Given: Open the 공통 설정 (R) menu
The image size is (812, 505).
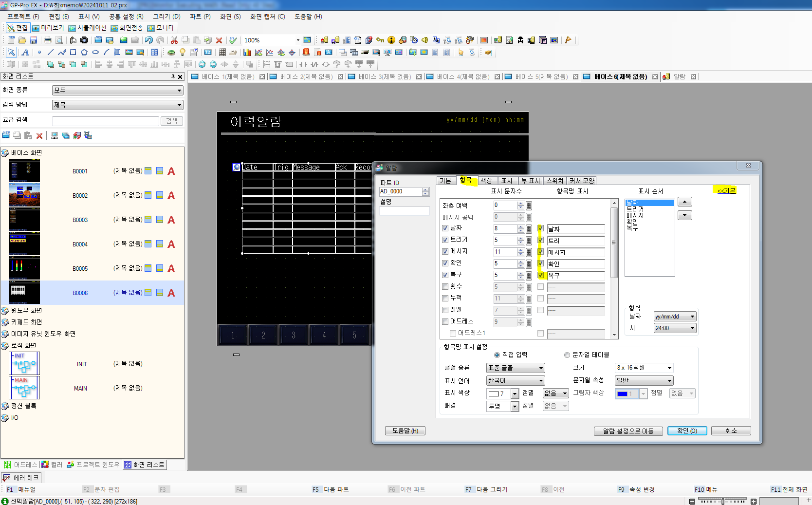Looking at the screenshot, I should coord(126,17).
